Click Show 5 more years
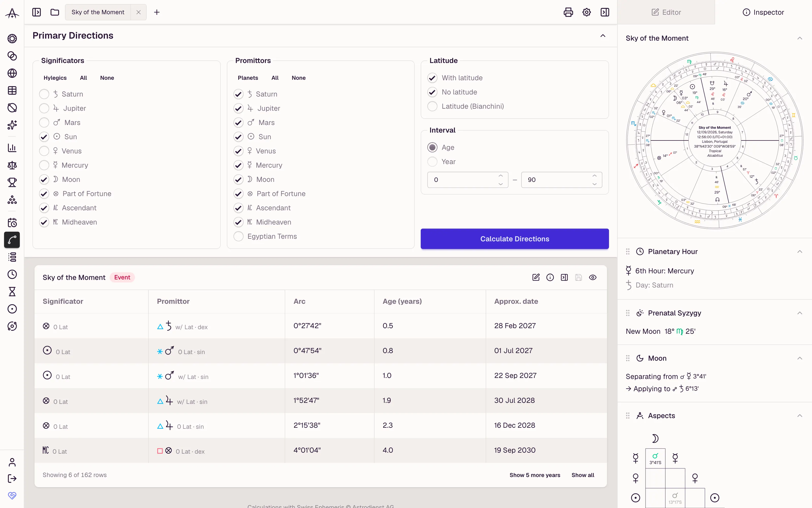 coord(535,475)
